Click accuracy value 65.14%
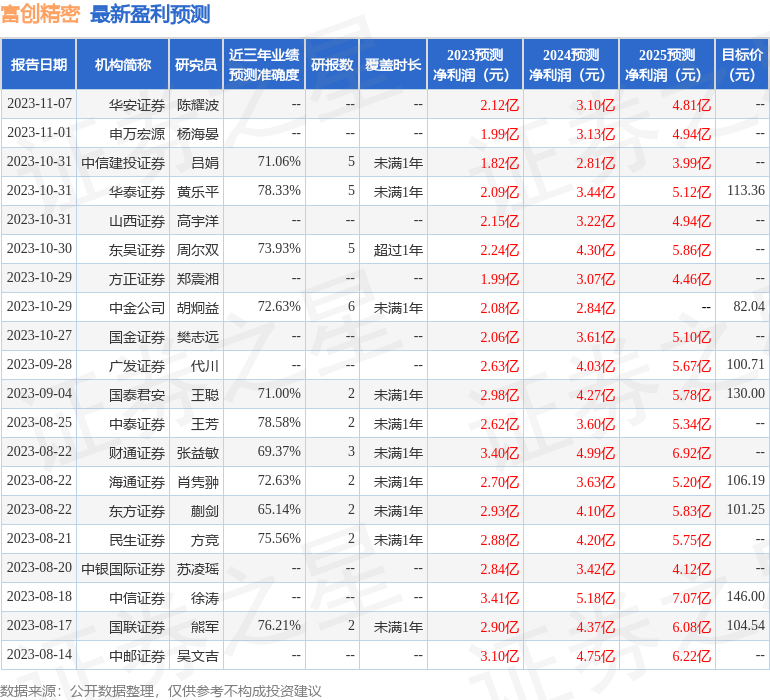 [279, 509]
